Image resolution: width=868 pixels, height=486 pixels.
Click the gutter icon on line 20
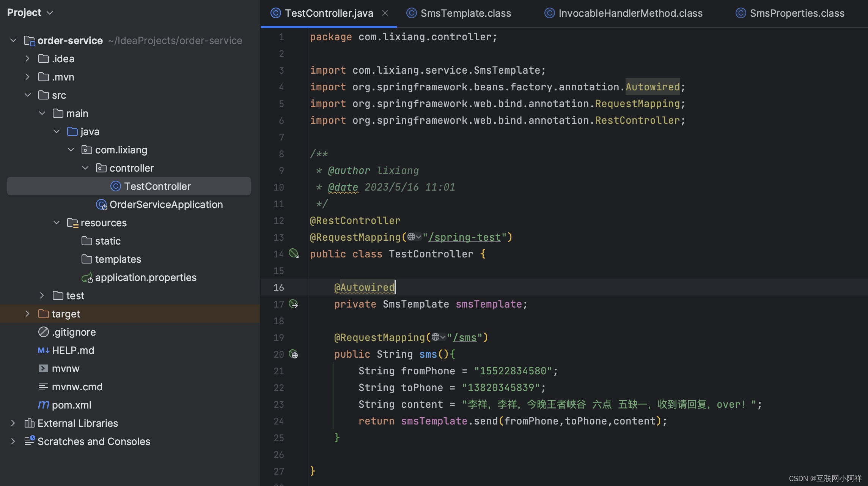(293, 354)
